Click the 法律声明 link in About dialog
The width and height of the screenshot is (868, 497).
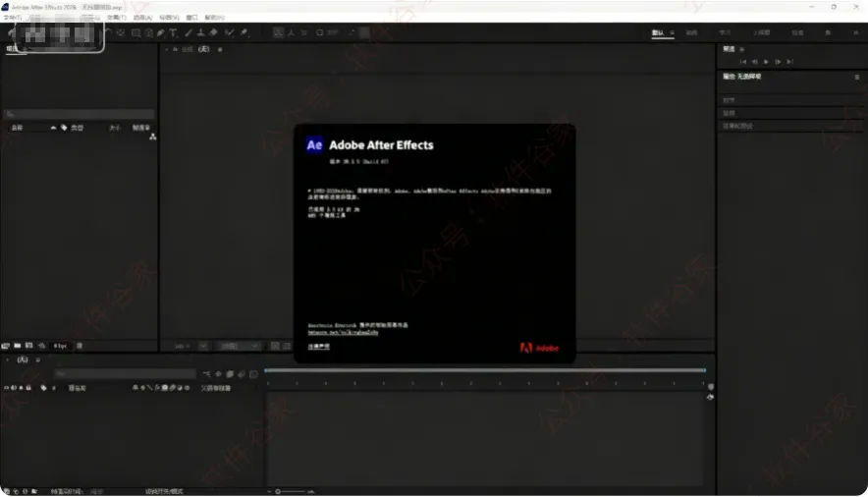pyautogui.click(x=318, y=346)
